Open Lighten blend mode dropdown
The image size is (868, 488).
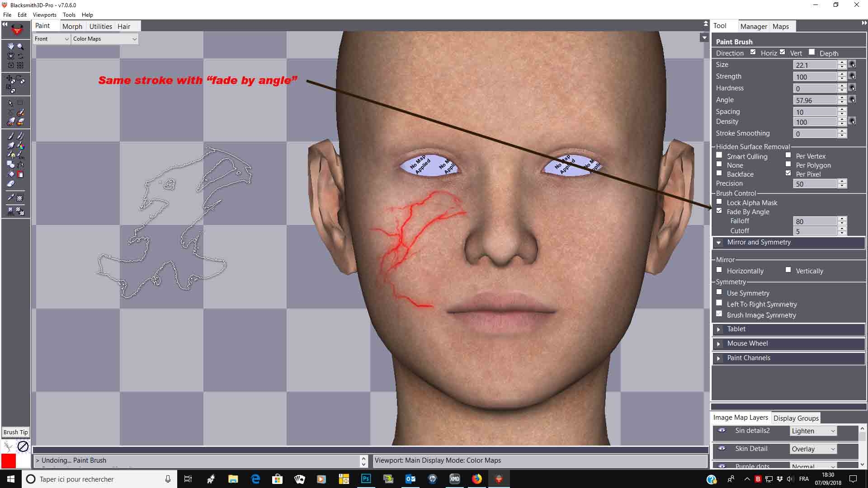click(813, 431)
